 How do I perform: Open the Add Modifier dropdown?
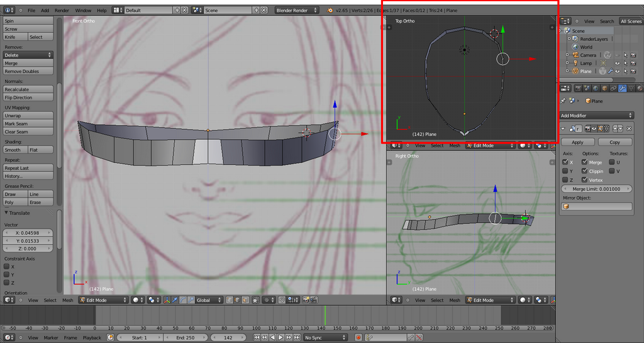click(x=597, y=115)
